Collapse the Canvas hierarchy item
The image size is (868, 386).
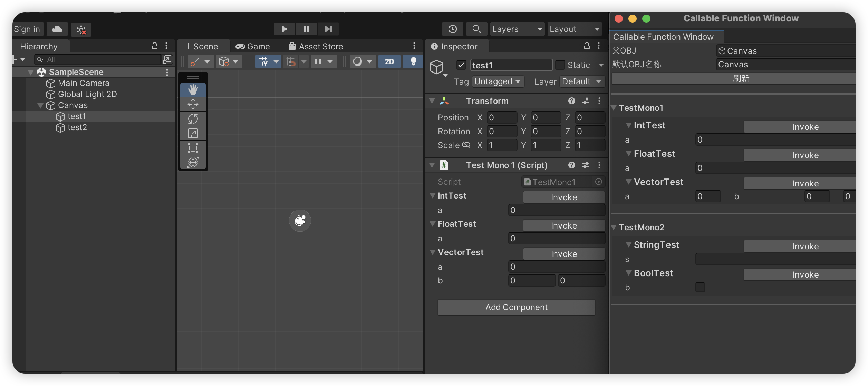pyautogui.click(x=40, y=106)
